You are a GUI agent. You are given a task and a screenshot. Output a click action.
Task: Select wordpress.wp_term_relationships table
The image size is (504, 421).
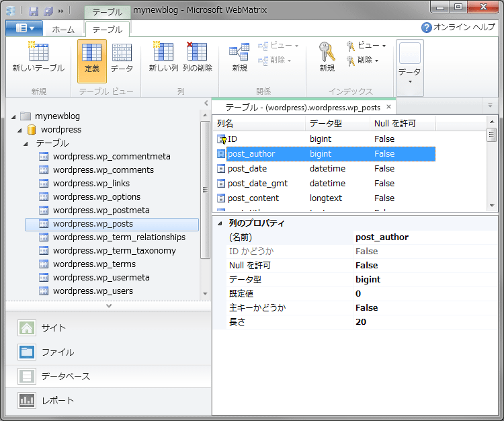pyautogui.click(x=119, y=237)
